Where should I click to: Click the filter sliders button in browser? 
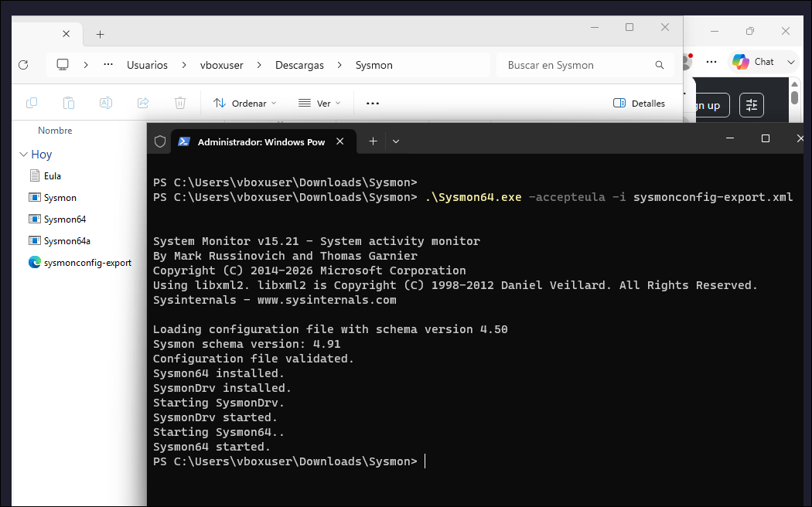[x=752, y=105]
